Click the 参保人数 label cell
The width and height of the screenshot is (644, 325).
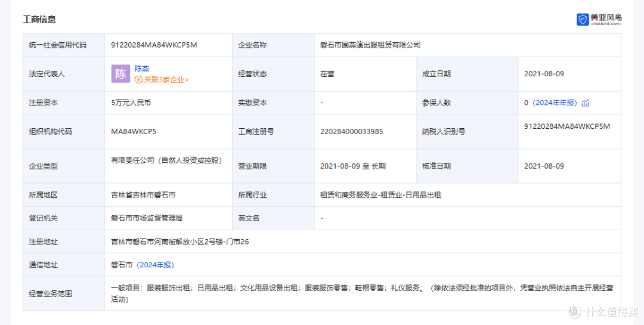[x=467, y=103]
